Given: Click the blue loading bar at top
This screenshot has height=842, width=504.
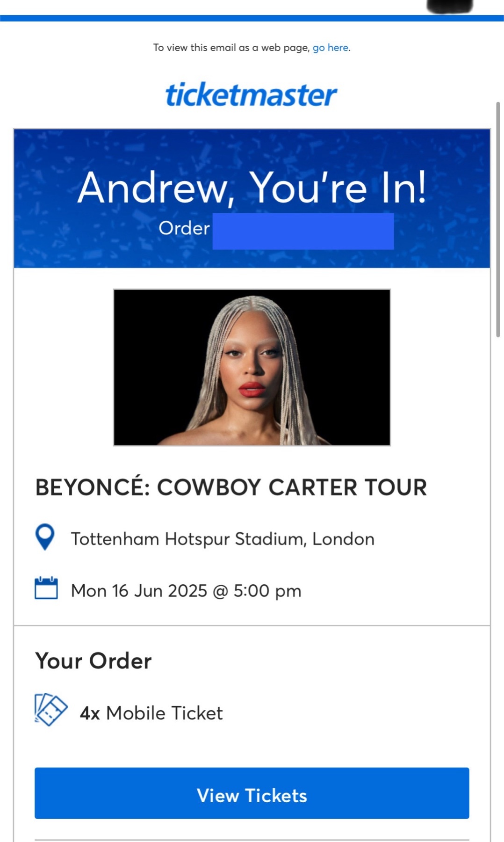Looking at the screenshot, I should pos(252,18).
